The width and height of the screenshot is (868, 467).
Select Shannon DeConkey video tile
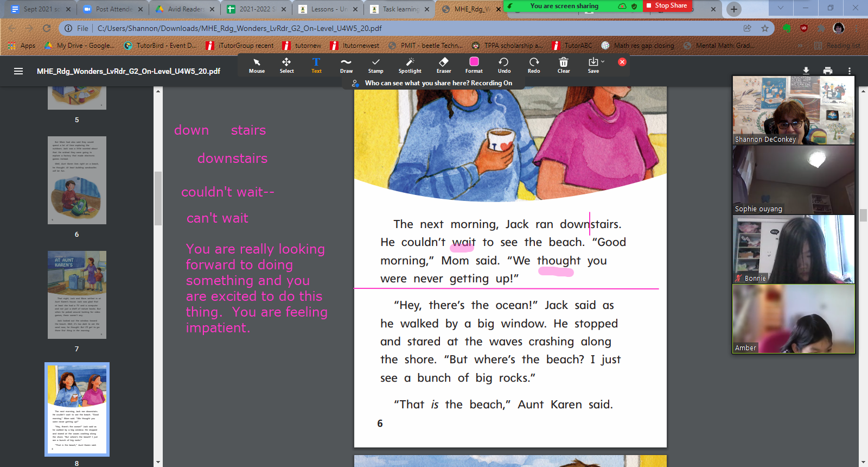pyautogui.click(x=793, y=110)
